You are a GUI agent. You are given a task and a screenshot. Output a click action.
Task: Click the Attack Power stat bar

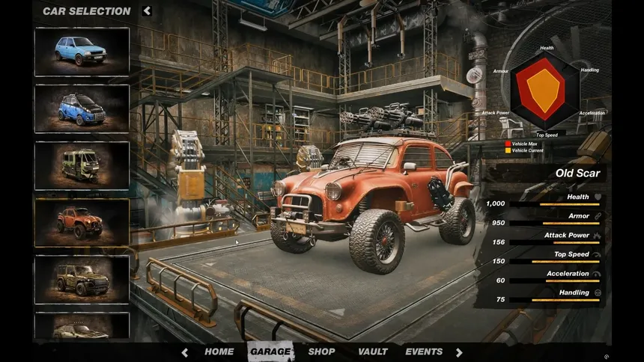554,242
